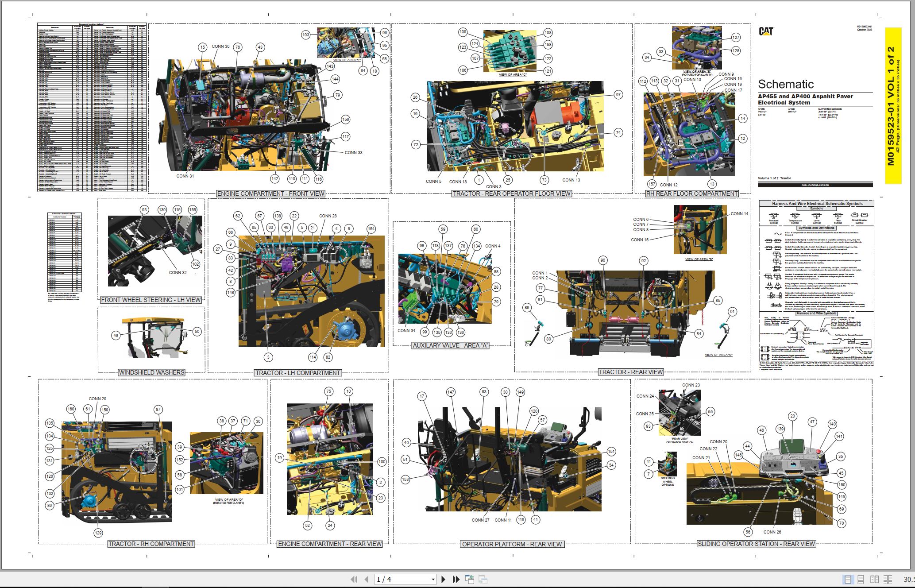The image size is (915, 588).
Task: Click the CONN 29 label in RH compartment
Action: (97, 399)
